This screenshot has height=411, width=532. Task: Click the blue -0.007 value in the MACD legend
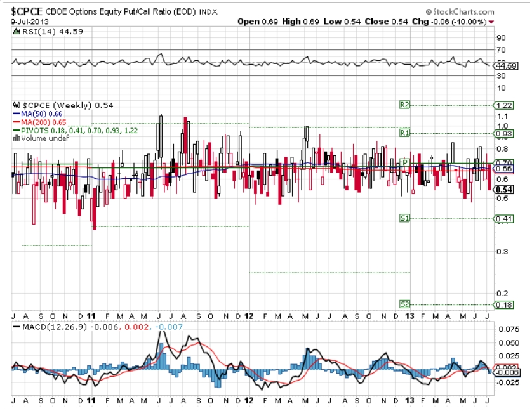click(x=169, y=327)
